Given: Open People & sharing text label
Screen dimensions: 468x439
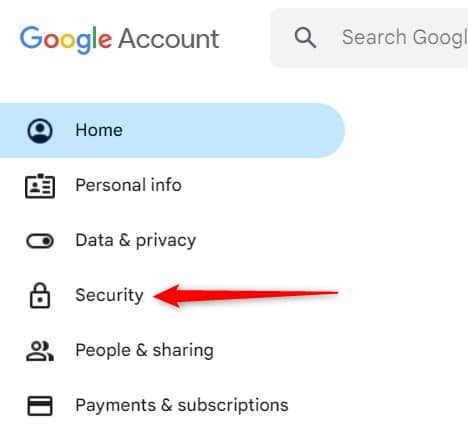Looking at the screenshot, I should [144, 351].
